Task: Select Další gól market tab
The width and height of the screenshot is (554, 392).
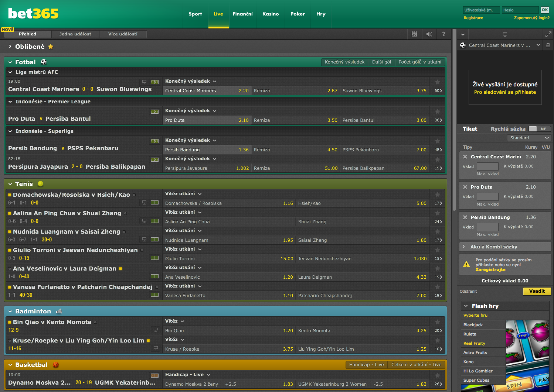Action: pos(381,62)
